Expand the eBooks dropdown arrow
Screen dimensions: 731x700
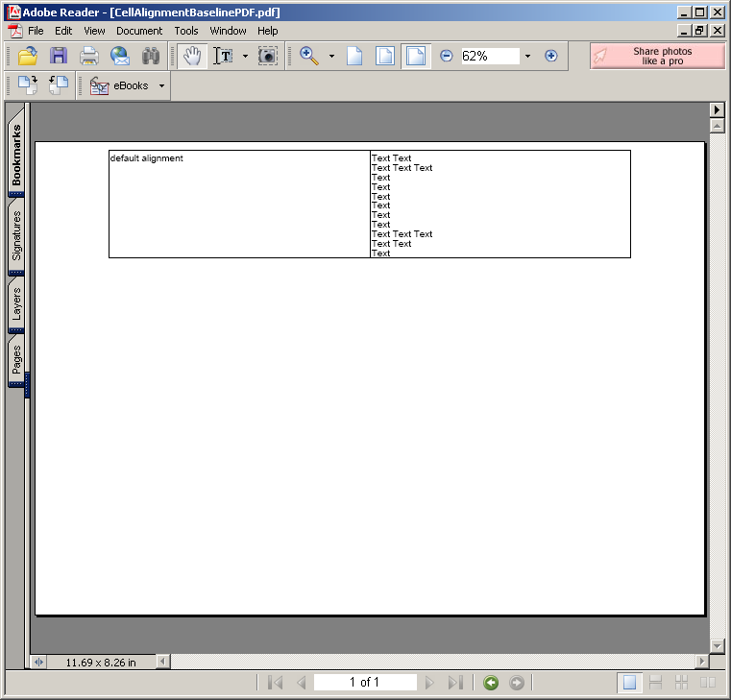coord(161,85)
